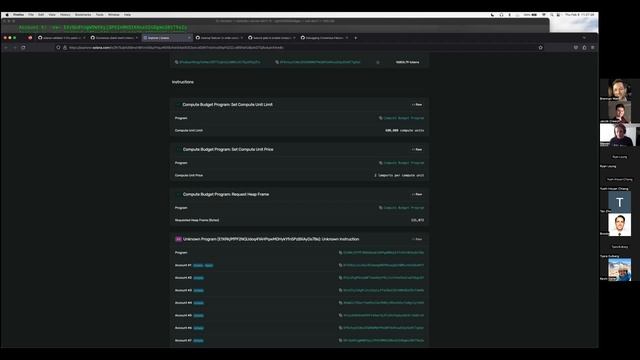
Task: Reload the page in Firefox
Action: coord(23,48)
